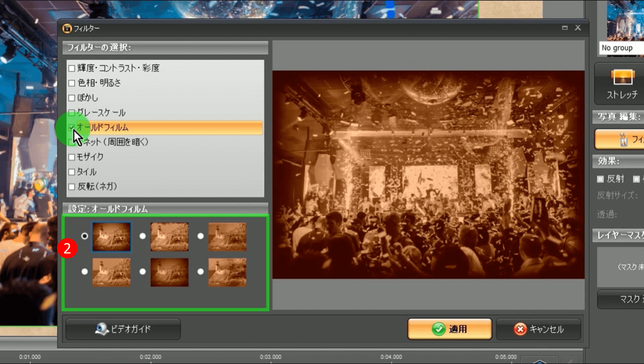The width and height of the screenshot is (644, 364).
Task: Select the 反転(ネガ) filter list item
Action: click(97, 187)
